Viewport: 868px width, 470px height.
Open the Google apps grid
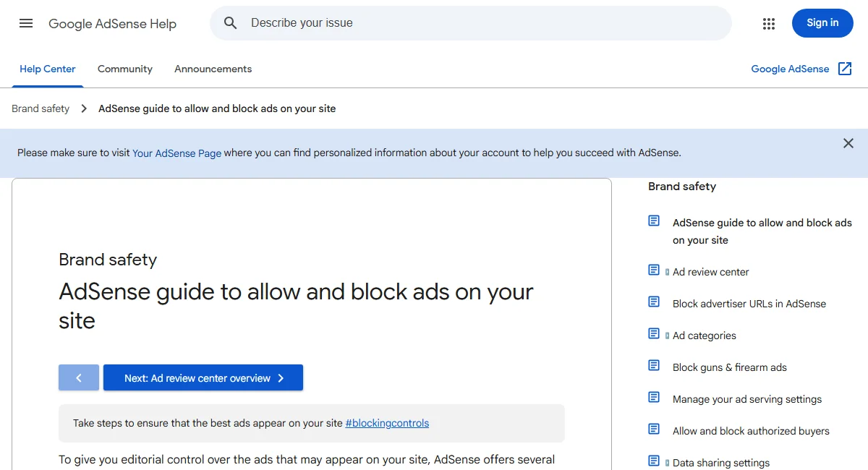click(x=769, y=23)
